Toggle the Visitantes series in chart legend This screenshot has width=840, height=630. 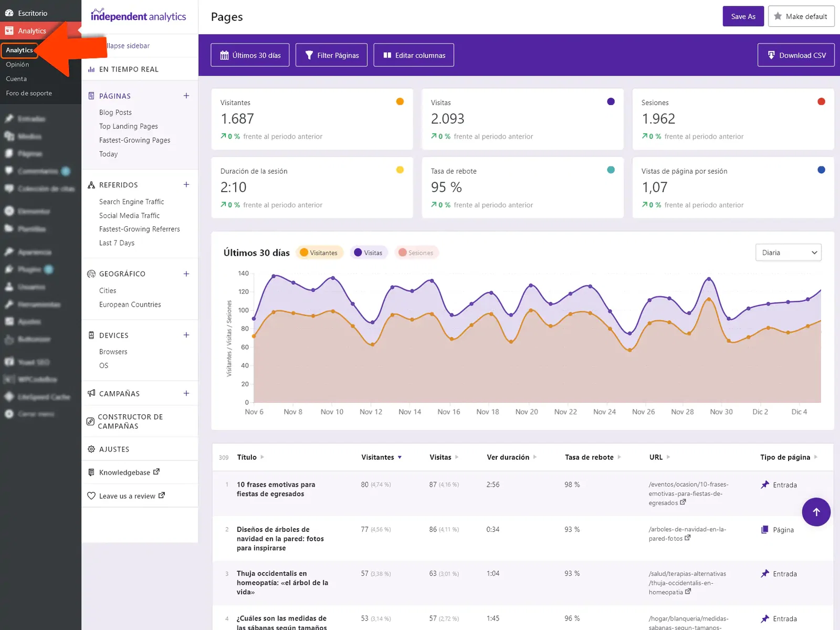tap(319, 253)
